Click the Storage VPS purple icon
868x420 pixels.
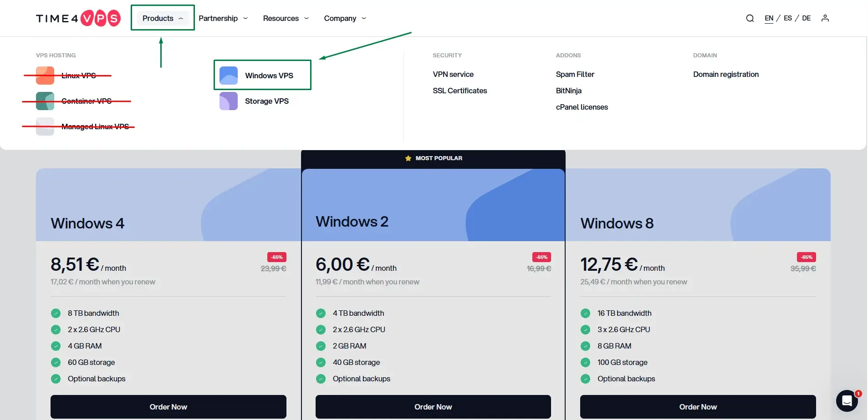229,101
